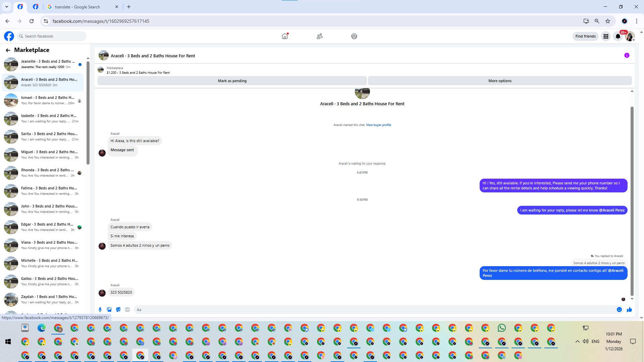Open the emoji picker in composer
644x362 pixels.
(619, 310)
